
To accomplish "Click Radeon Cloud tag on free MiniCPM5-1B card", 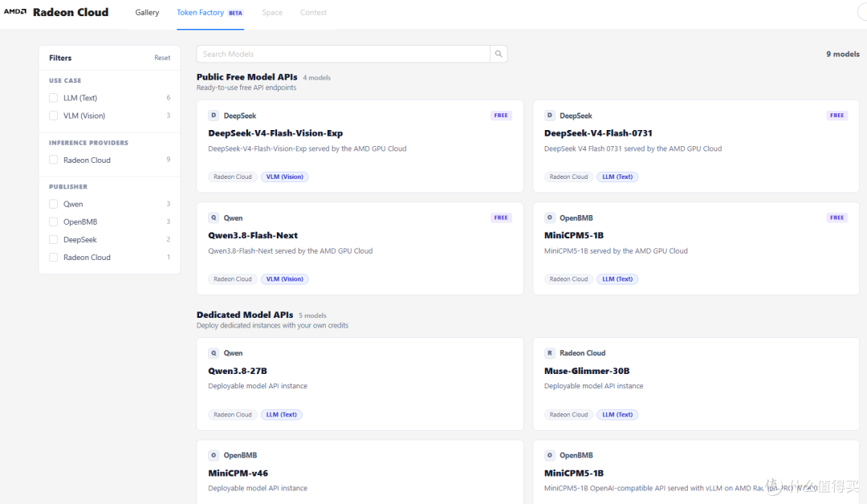I will [x=568, y=279].
